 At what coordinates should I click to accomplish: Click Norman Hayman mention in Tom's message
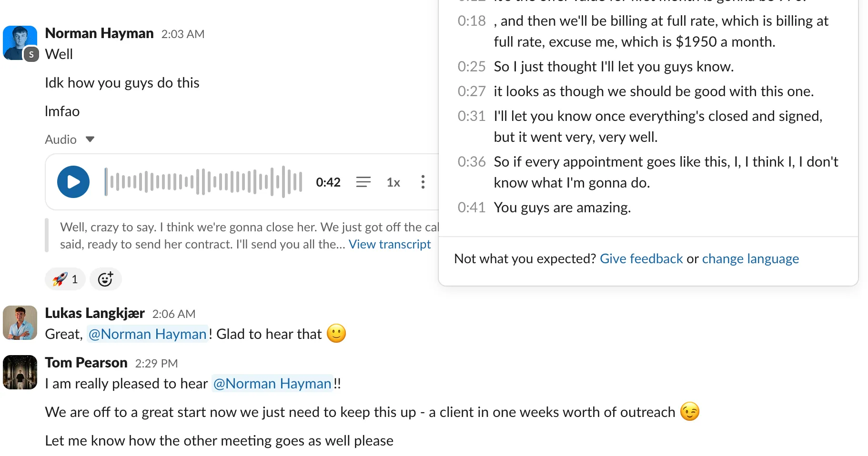(x=272, y=384)
